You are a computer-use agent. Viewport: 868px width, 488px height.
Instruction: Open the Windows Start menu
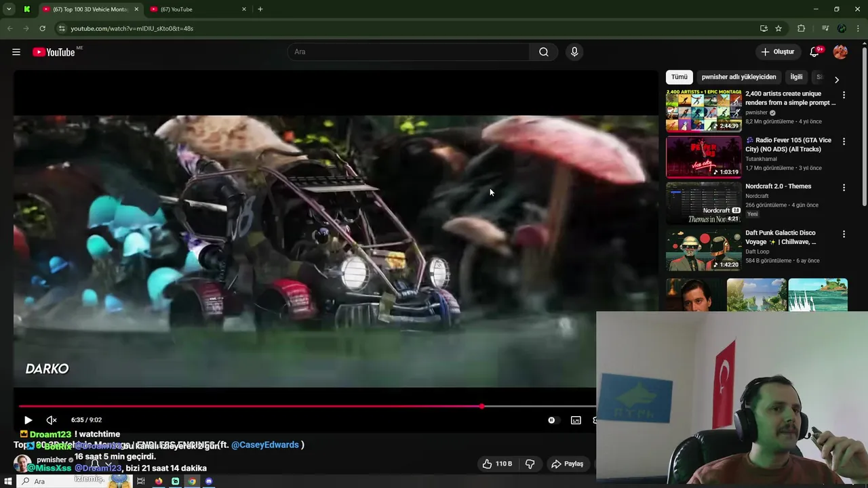(8, 481)
